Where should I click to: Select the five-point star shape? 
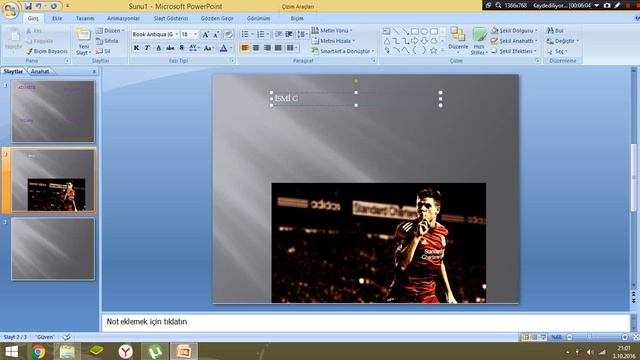coord(433,51)
